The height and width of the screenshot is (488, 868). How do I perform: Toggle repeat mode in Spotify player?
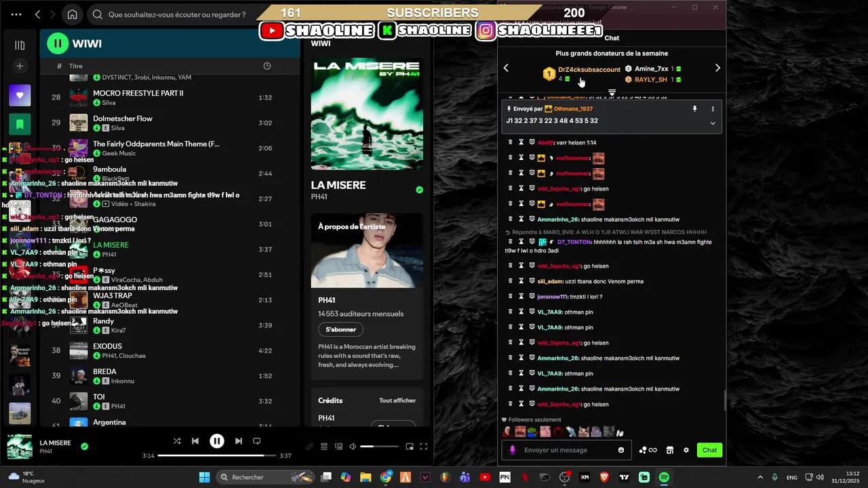[256, 441]
